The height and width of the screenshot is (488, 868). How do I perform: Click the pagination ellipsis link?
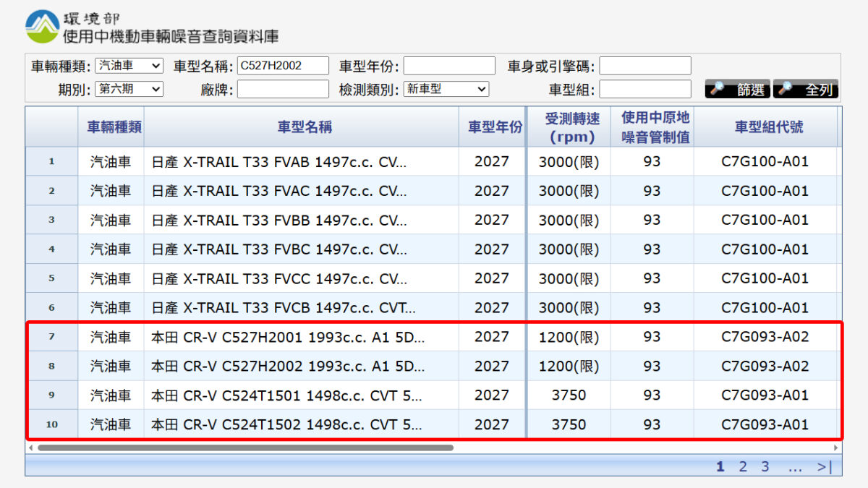pos(795,467)
